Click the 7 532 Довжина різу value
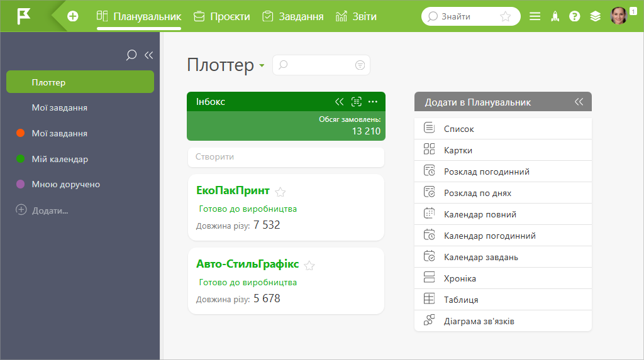Viewport: 644px width, 360px height. [x=267, y=225]
